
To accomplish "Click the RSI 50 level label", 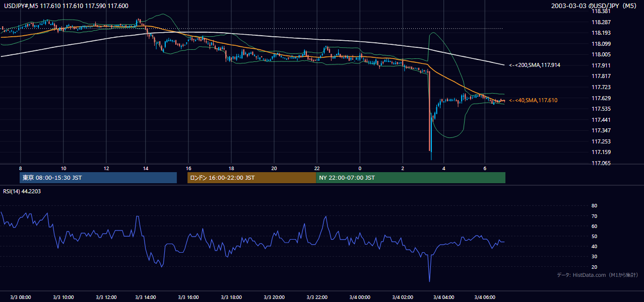I will pyautogui.click(x=594, y=236).
